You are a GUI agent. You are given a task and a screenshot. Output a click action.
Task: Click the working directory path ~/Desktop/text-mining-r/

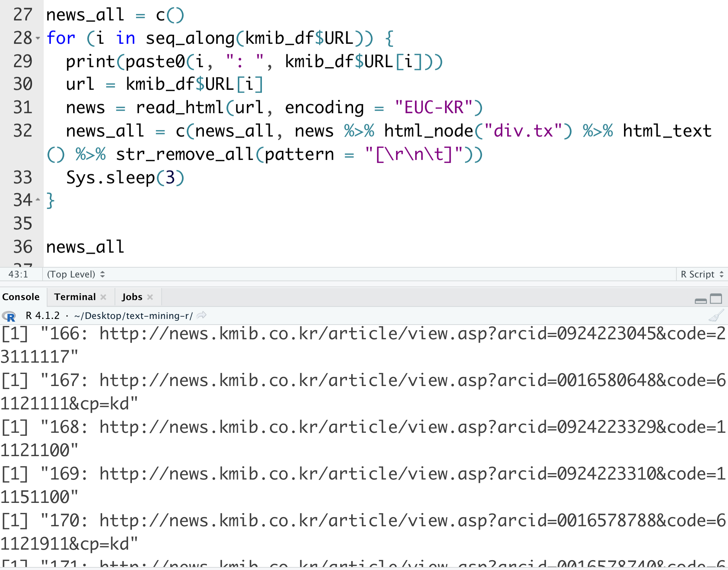pyautogui.click(x=133, y=316)
